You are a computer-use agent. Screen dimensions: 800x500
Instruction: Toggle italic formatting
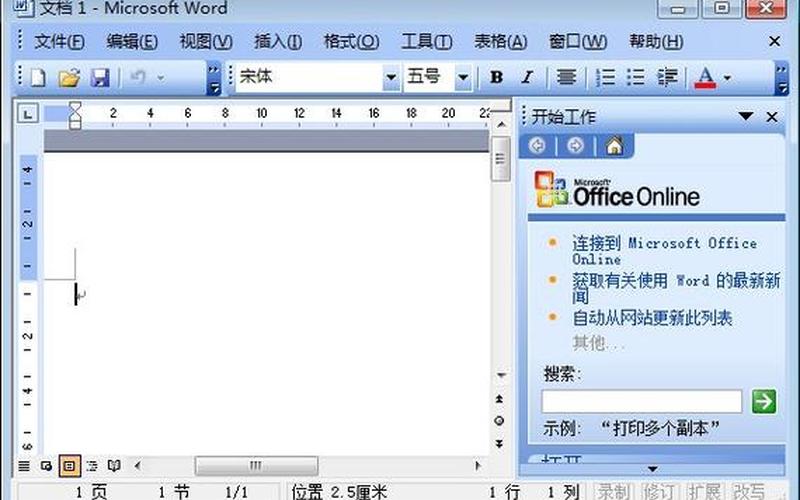pyautogui.click(x=527, y=77)
